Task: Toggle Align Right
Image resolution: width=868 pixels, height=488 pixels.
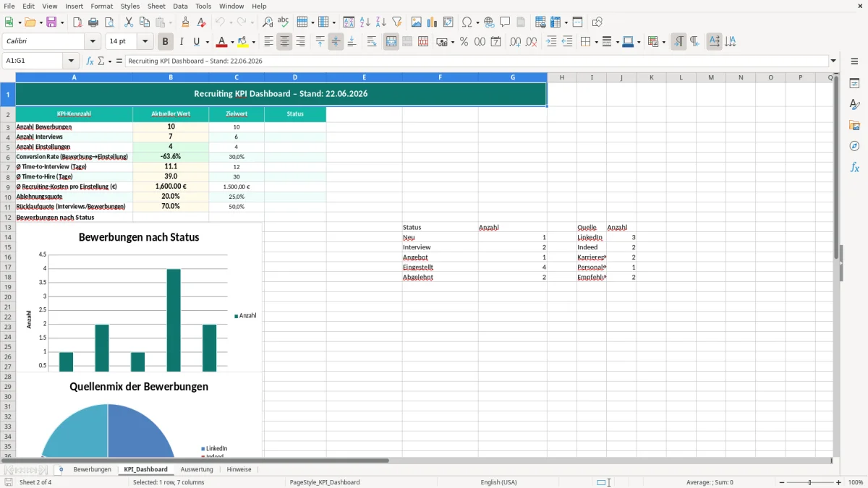Action: coord(300,42)
